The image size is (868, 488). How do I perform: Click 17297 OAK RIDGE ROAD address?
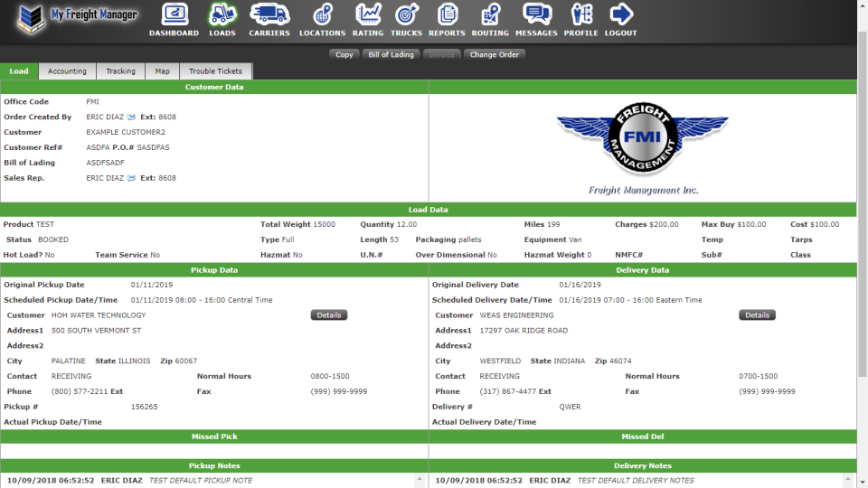pos(524,331)
